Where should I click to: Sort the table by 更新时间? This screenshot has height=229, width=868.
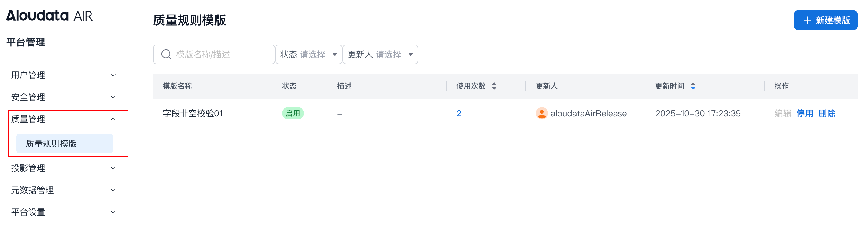(693, 86)
